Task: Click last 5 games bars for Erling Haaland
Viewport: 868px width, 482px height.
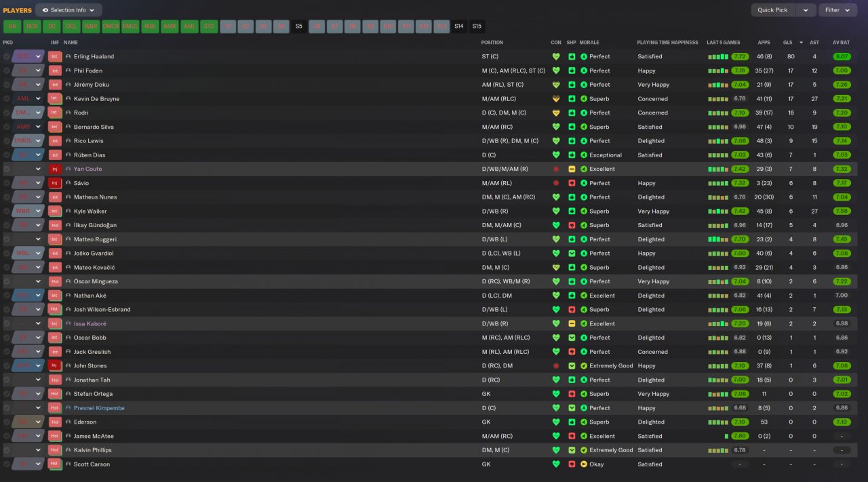Action: pos(717,56)
